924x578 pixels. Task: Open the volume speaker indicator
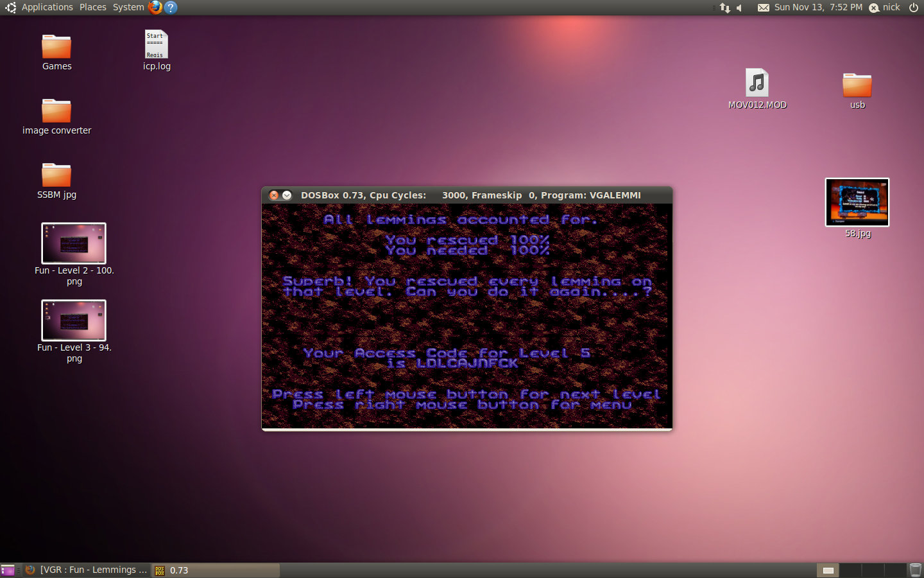coord(740,8)
